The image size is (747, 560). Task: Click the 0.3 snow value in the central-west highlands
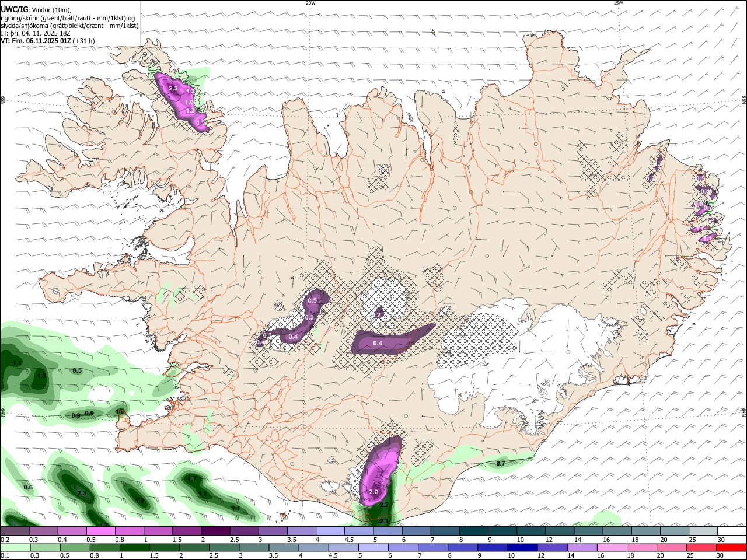click(309, 317)
